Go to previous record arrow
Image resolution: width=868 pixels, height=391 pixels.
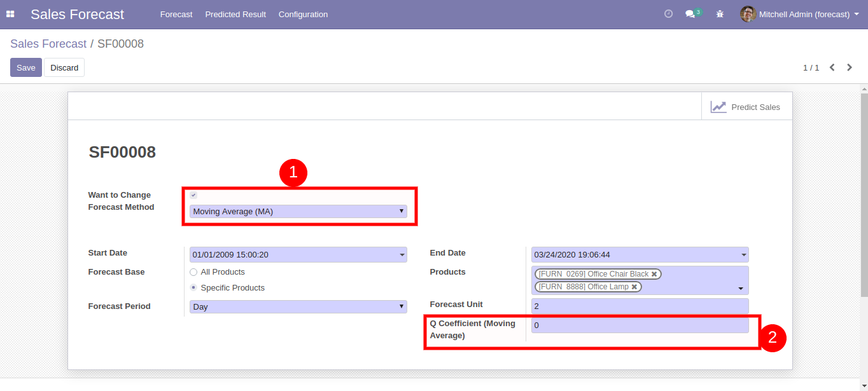(x=832, y=67)
